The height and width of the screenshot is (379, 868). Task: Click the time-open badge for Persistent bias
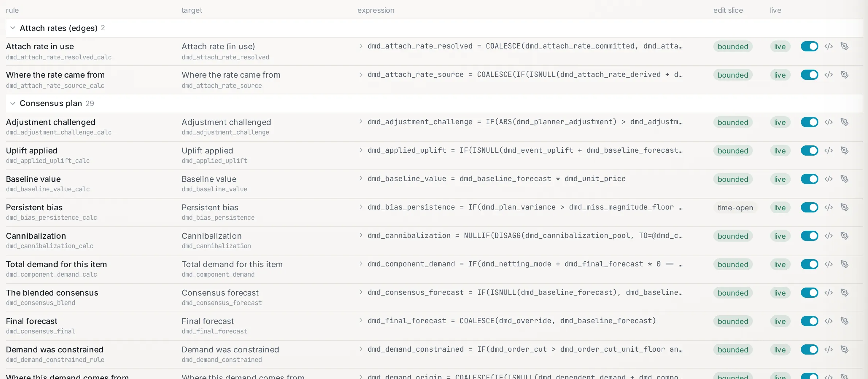coord(735,208)
